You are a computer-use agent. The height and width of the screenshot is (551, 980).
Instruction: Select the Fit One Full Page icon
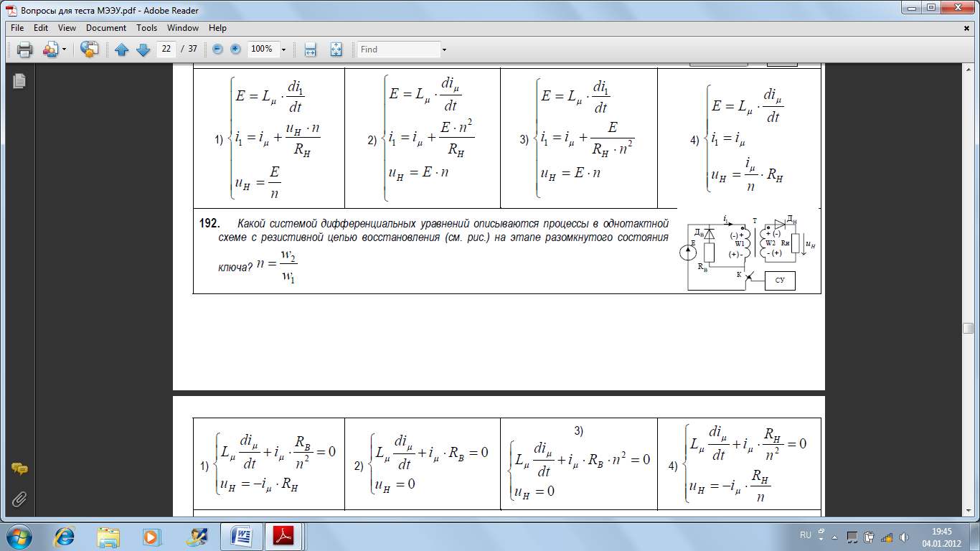click(336, 50)
